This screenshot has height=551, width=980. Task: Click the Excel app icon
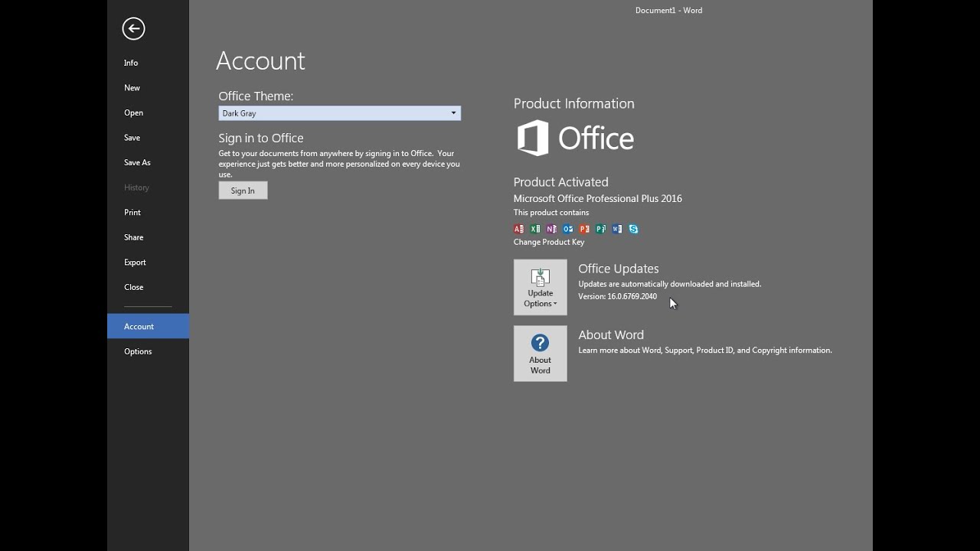(535, 229)
